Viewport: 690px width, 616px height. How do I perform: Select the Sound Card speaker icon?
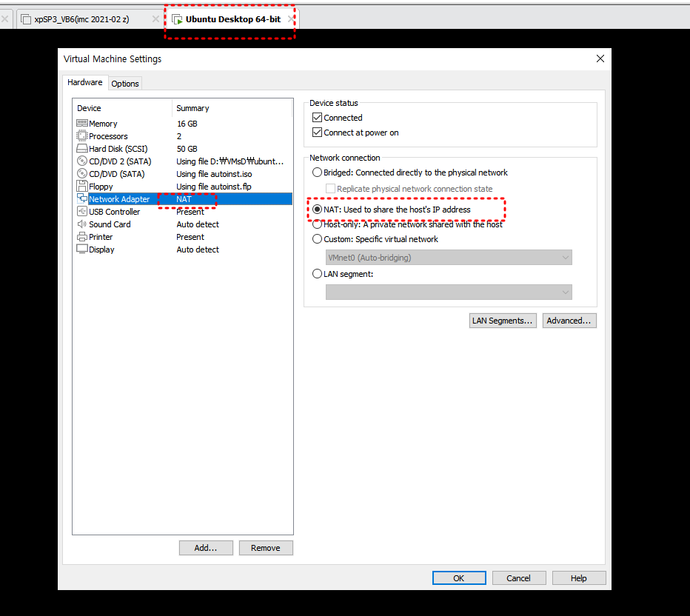point(82,224)
